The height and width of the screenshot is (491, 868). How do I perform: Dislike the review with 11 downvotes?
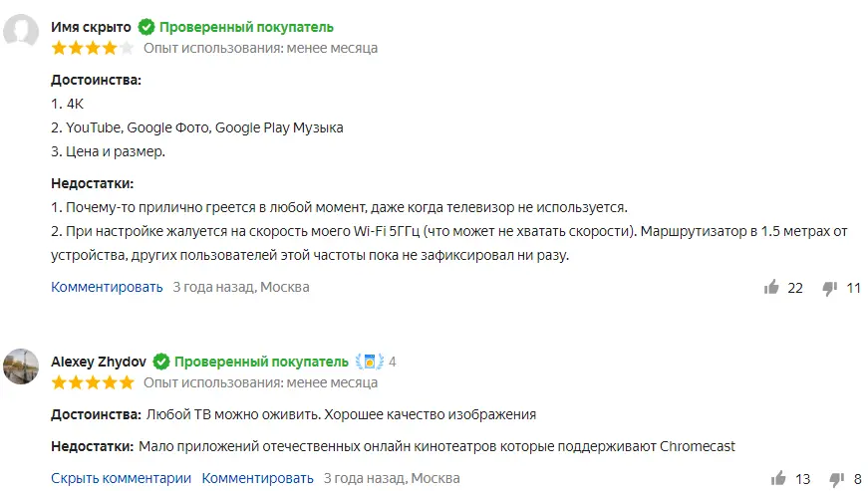point(829,288)
